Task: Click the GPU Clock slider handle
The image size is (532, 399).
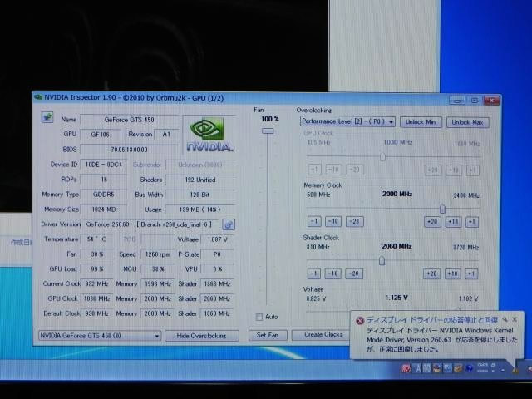Action: (x=382, y=157)
